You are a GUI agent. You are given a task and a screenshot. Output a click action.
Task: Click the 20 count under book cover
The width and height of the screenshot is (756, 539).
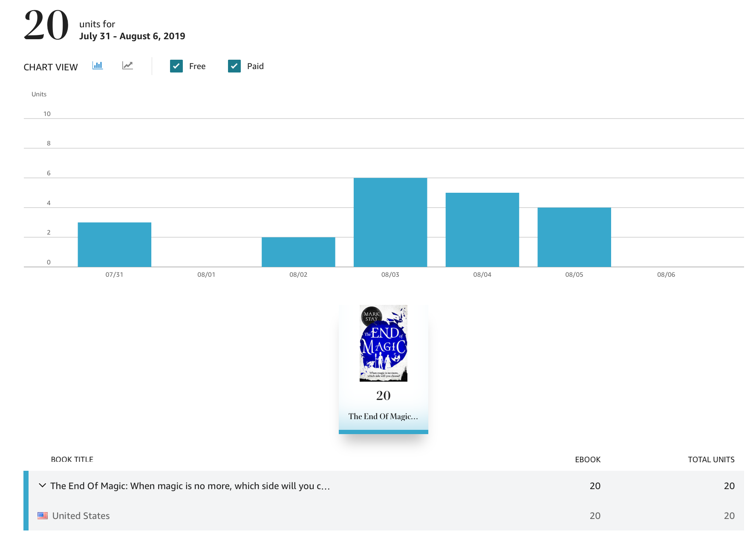click(x=383, y=396)
